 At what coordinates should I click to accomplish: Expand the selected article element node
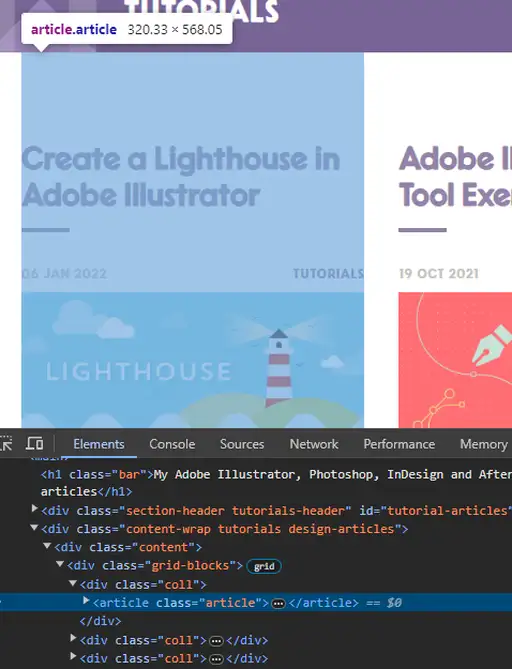point(86,601)
